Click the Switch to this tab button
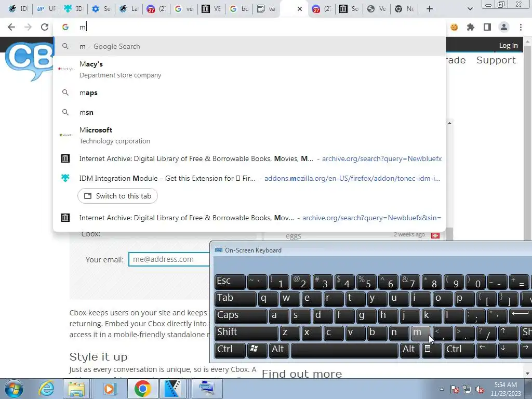Screen dimensions: 532x399 coord(117,196)
